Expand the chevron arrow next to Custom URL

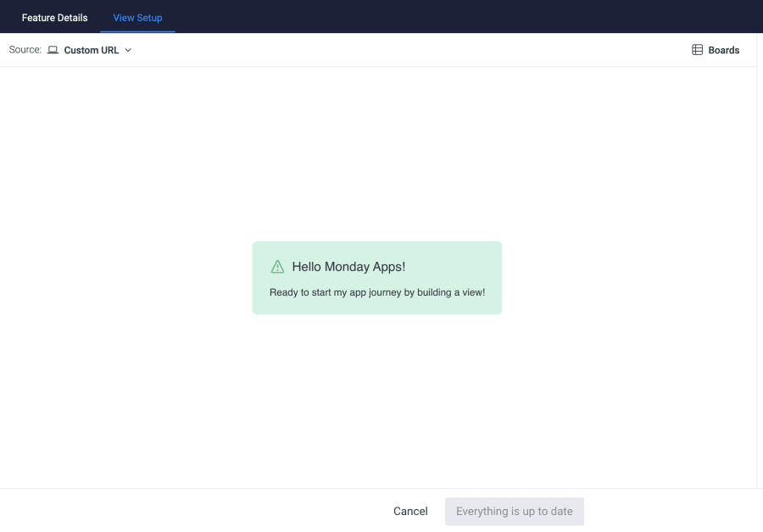(128, 50)
